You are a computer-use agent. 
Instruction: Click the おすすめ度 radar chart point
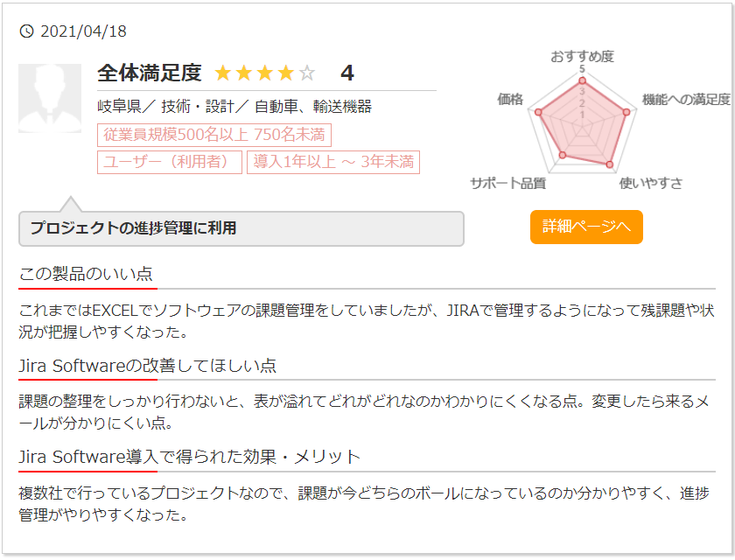click(x=582, y=81)
